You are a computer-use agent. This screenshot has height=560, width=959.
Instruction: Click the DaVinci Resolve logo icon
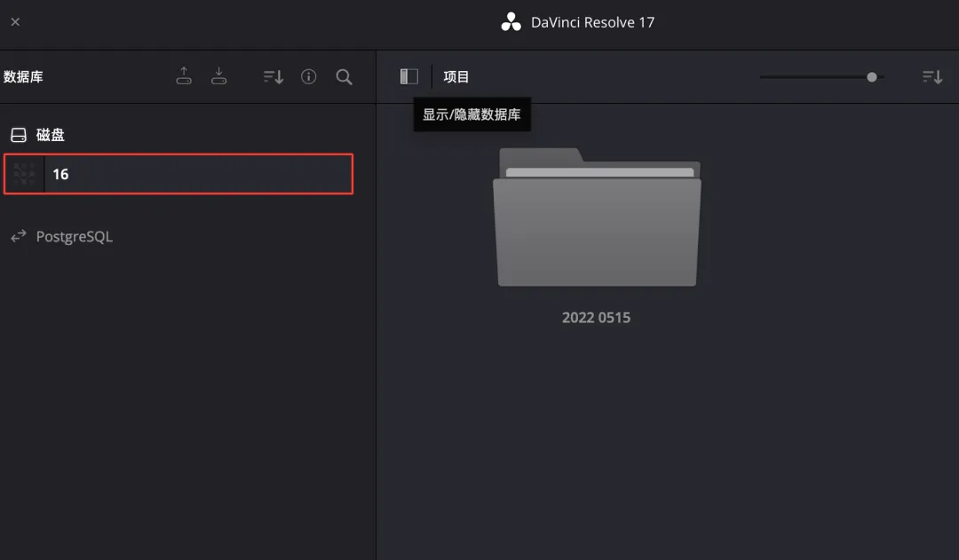pyautogui.click(x=511, y=22)
